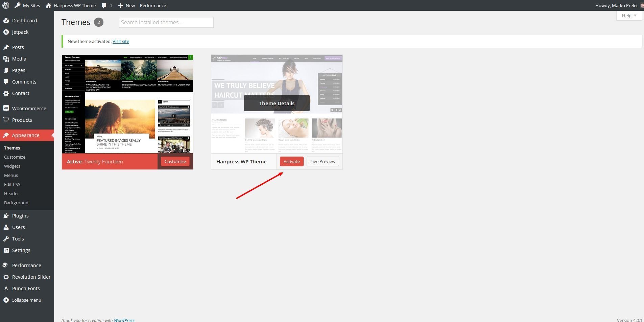The height and width of the screenshot is (322, 644).
Task: Click the Punch Fonts letter icon
Action: [6, 289]
